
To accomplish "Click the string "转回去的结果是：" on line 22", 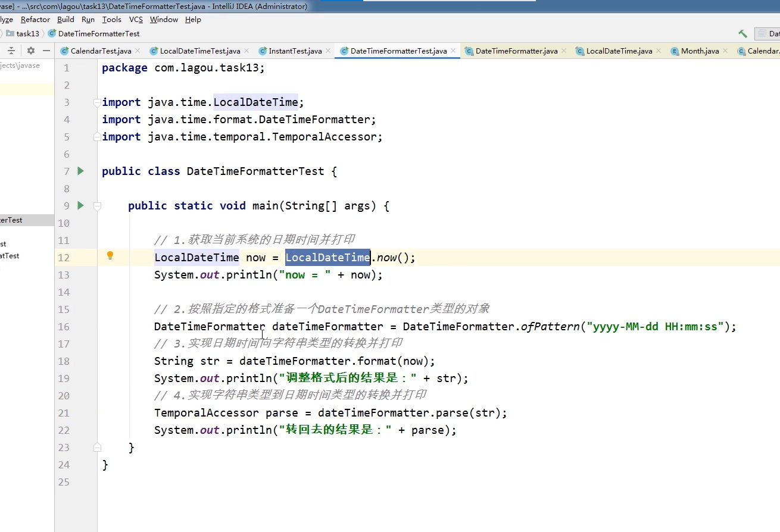I will tap(335, 430).
